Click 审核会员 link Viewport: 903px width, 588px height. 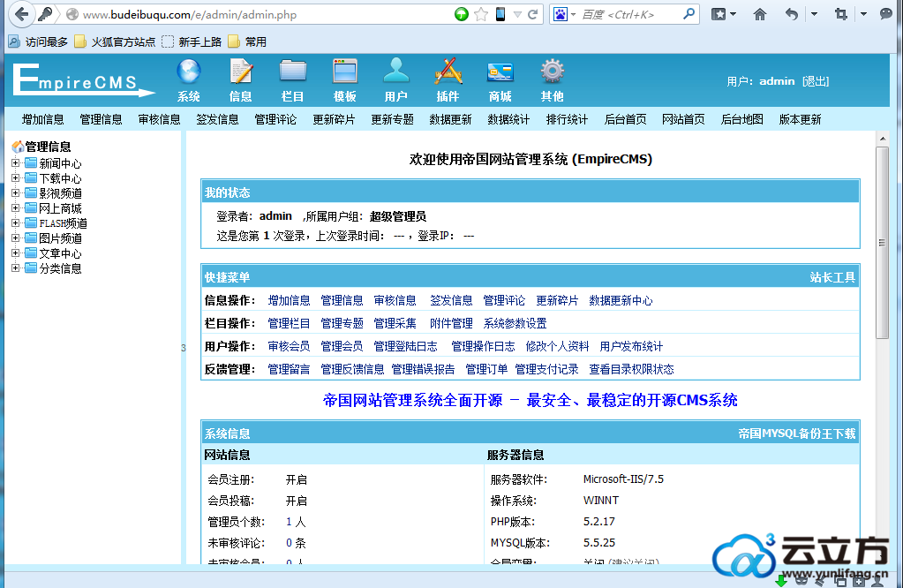click(290, 346)
